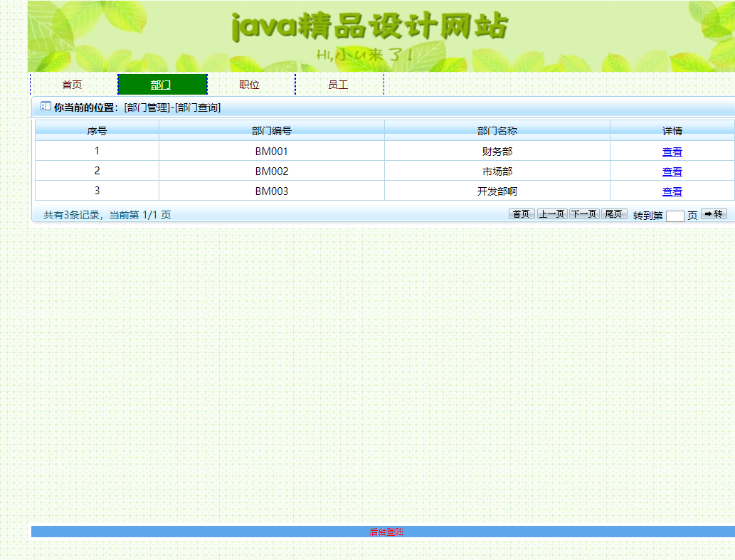Open the 职位 navigation tab
Screen dimensions: 735x560
click(250, 85)
